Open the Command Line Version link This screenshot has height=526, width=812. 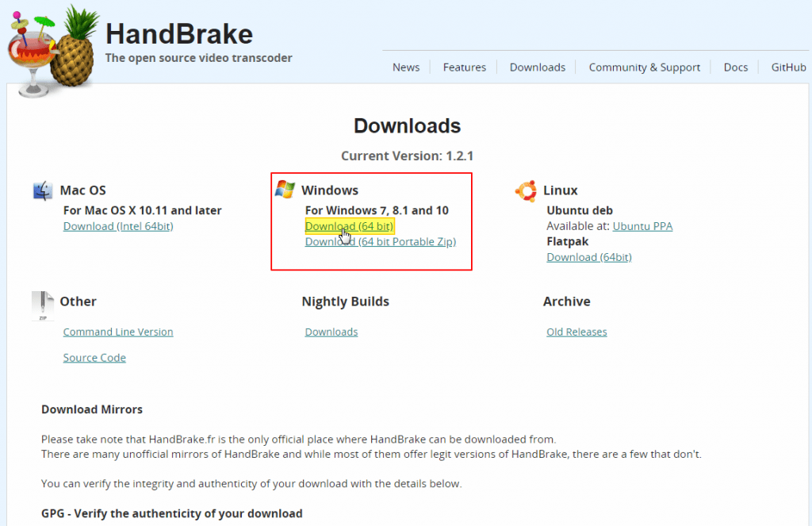118,332
